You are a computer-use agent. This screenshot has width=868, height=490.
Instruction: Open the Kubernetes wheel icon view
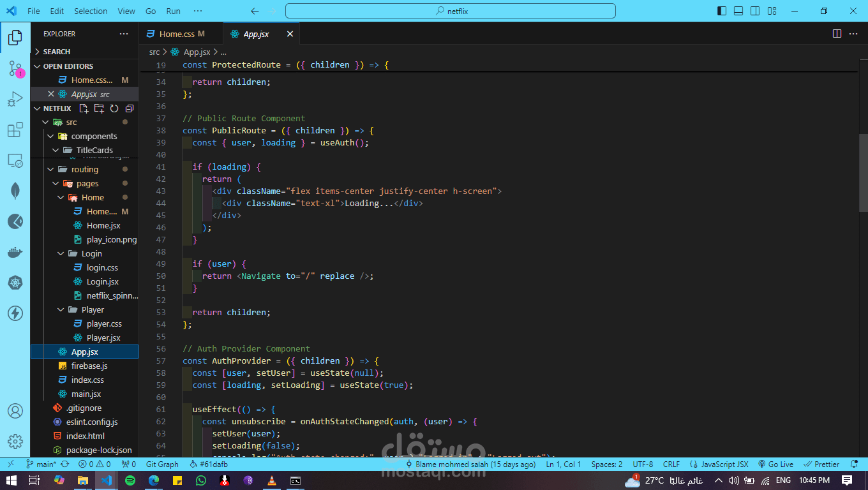point(15,283)
